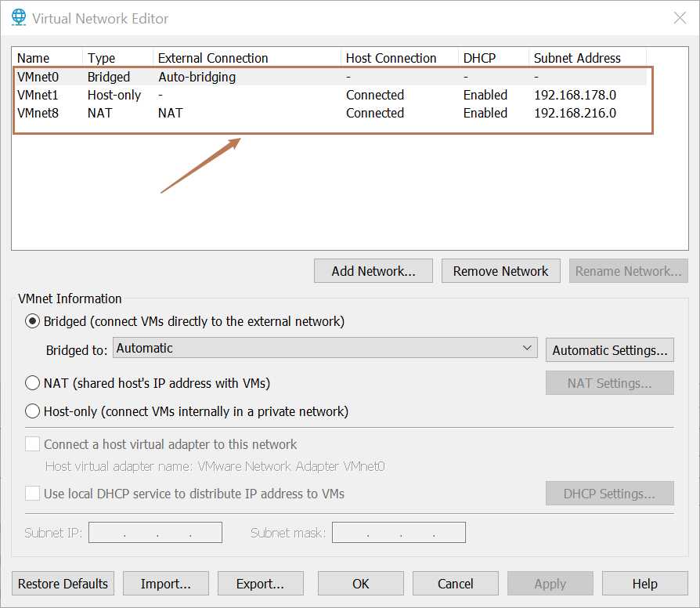Viewport: 700px width, 608px height.
Task: Open the Bridged to dropdown
Action: [325, 348]
